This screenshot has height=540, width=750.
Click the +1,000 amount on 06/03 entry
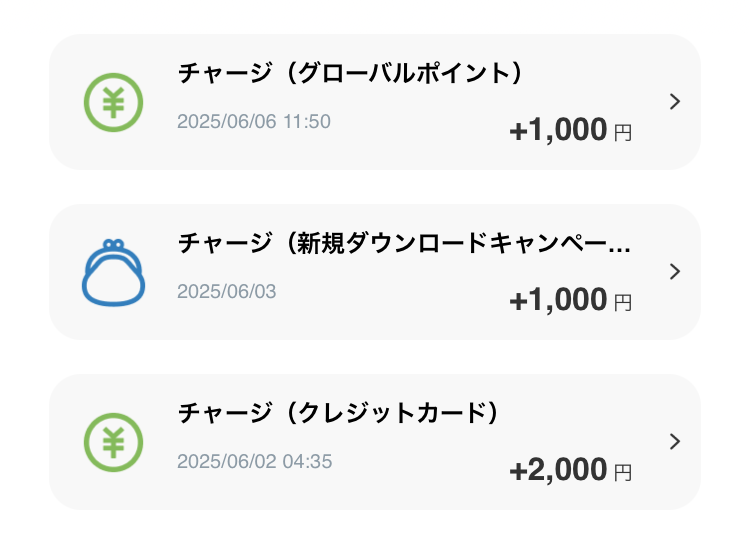(558, 299)
